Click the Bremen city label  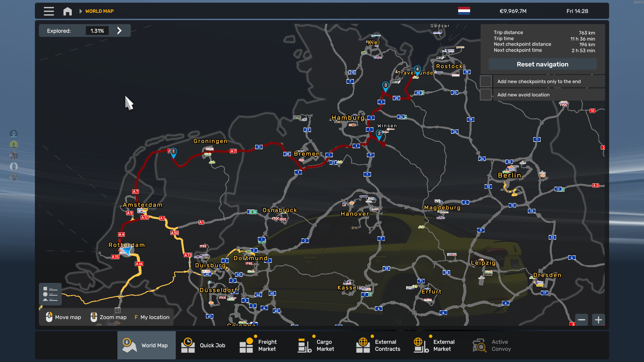307,154
